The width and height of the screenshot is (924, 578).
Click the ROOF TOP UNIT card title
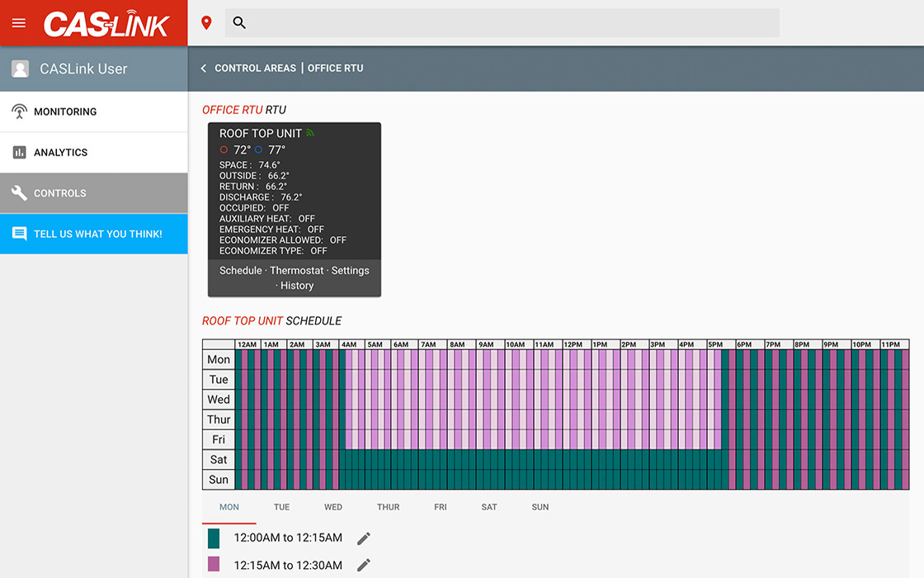[x=261, y=134]
